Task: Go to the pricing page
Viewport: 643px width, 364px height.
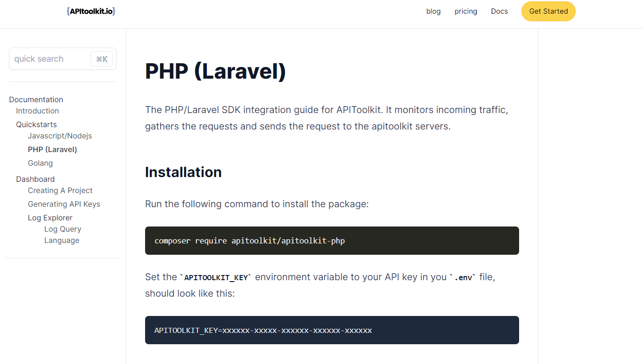Action: 465,11
